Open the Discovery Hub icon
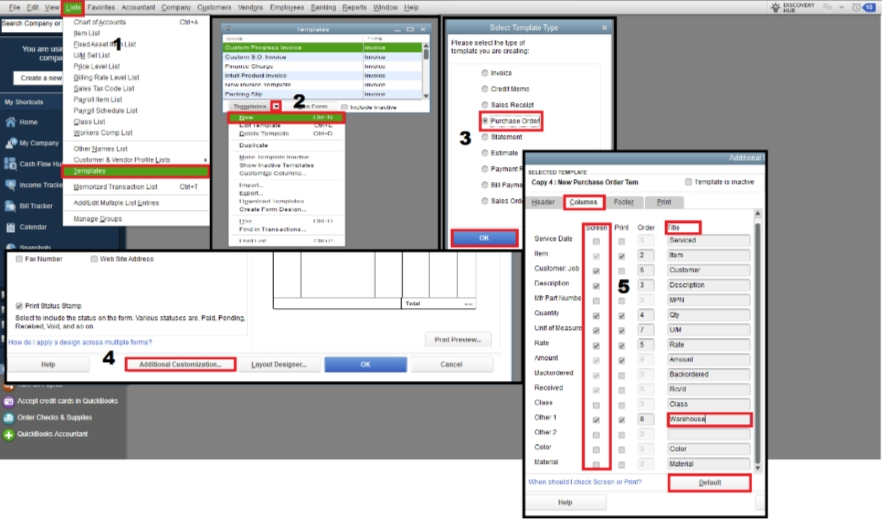 point(776,7)
